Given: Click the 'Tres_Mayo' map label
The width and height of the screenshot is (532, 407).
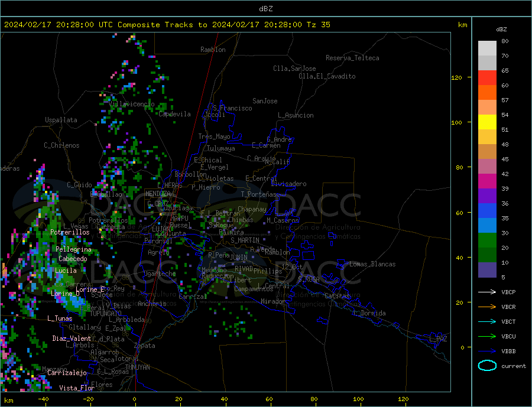Looking at the screenshot, I should pos(214,136).
